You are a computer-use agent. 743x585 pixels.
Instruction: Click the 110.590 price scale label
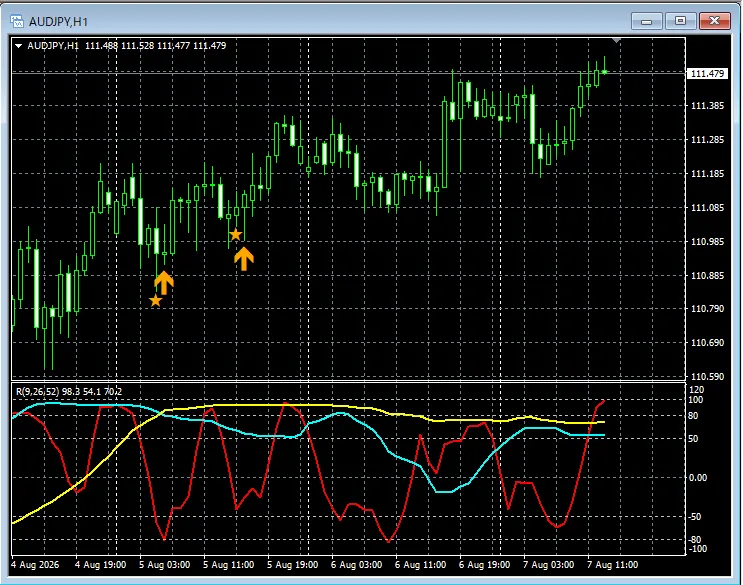(707, 377)
